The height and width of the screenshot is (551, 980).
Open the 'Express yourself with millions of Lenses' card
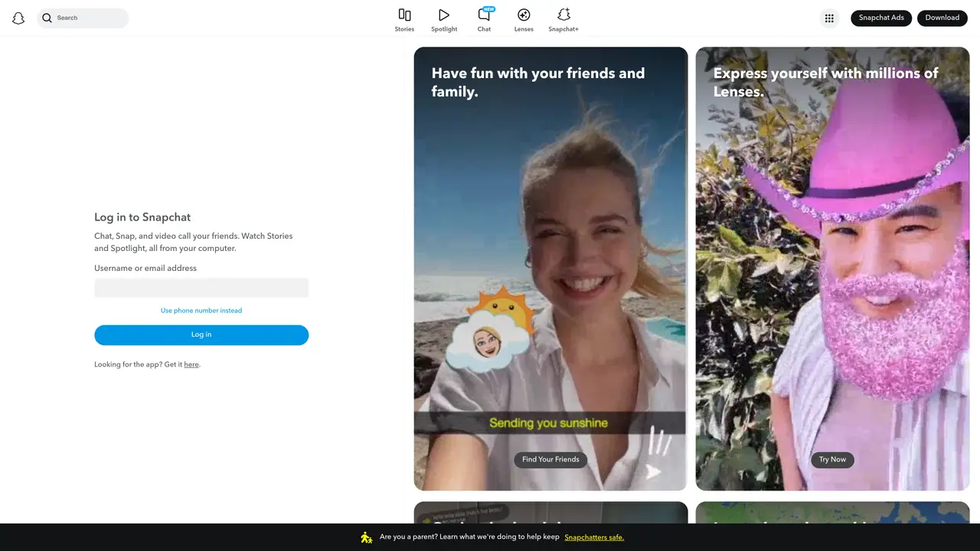point(832,269)
